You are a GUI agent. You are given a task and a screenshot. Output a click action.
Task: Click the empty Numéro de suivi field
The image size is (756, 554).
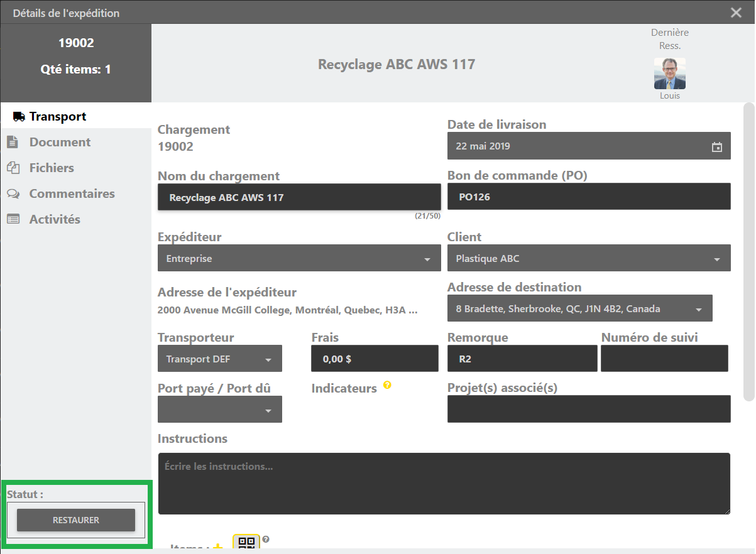tap(664, 359)
